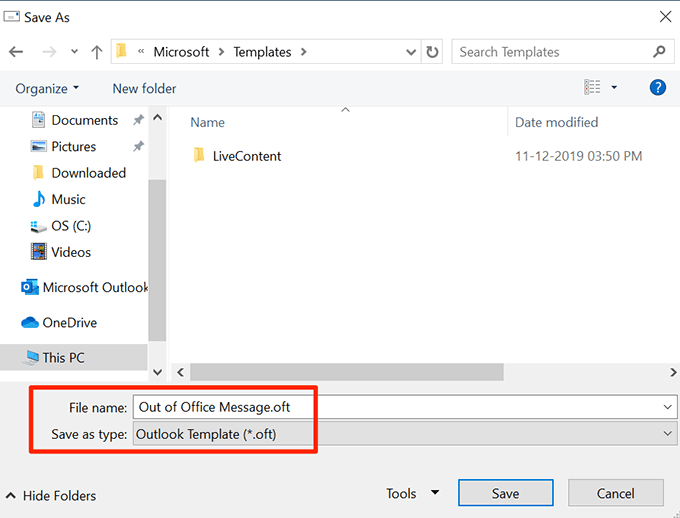Open the Help question mark icon
This screenshot has height=518, width=680.
pos(657,88)
